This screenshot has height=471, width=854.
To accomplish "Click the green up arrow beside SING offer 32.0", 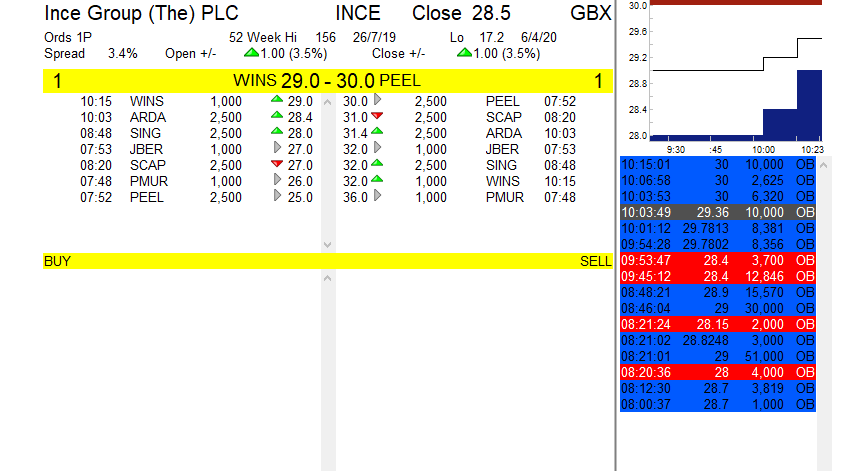I will 377,163.
